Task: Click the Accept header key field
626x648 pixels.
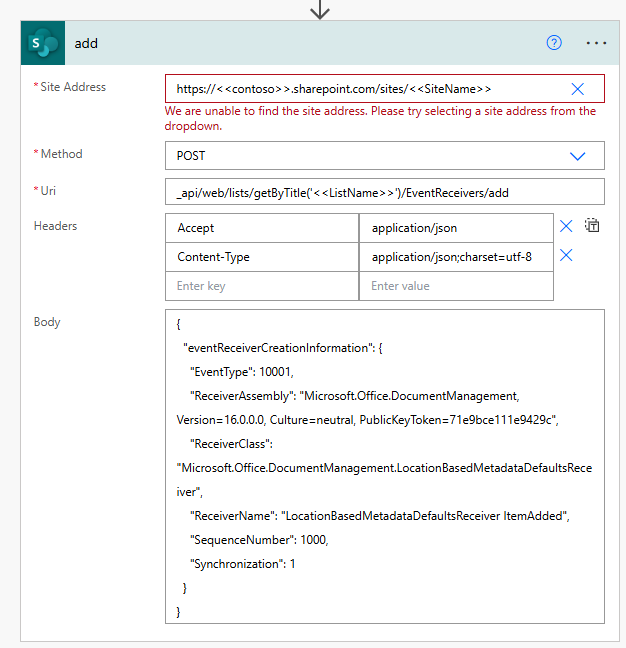Action: coord(262,228)
